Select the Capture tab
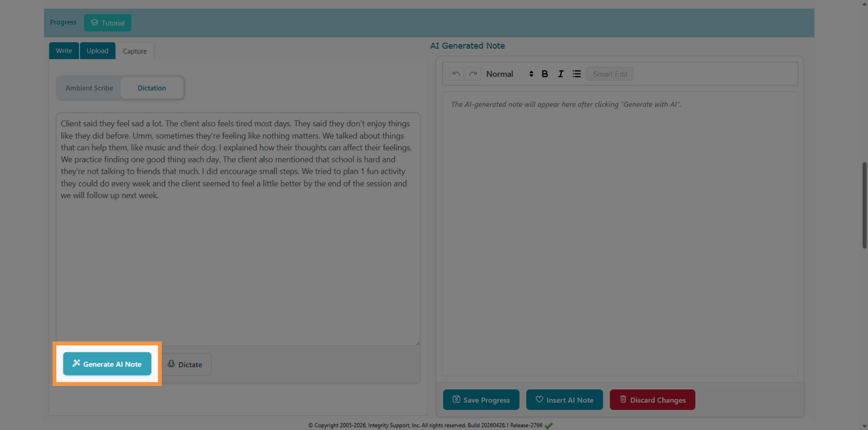This screenshot has height=430, width=868. (x=135, y=51)
